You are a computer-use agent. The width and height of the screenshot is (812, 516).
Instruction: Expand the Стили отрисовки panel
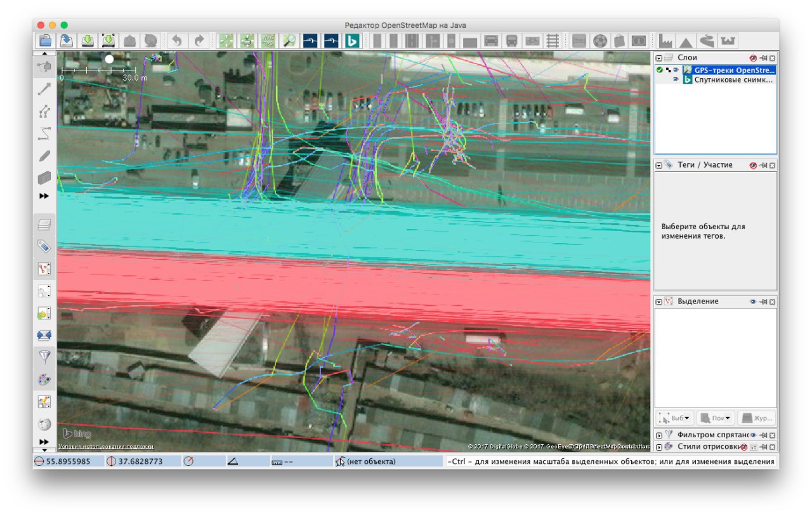coord(660,447)
